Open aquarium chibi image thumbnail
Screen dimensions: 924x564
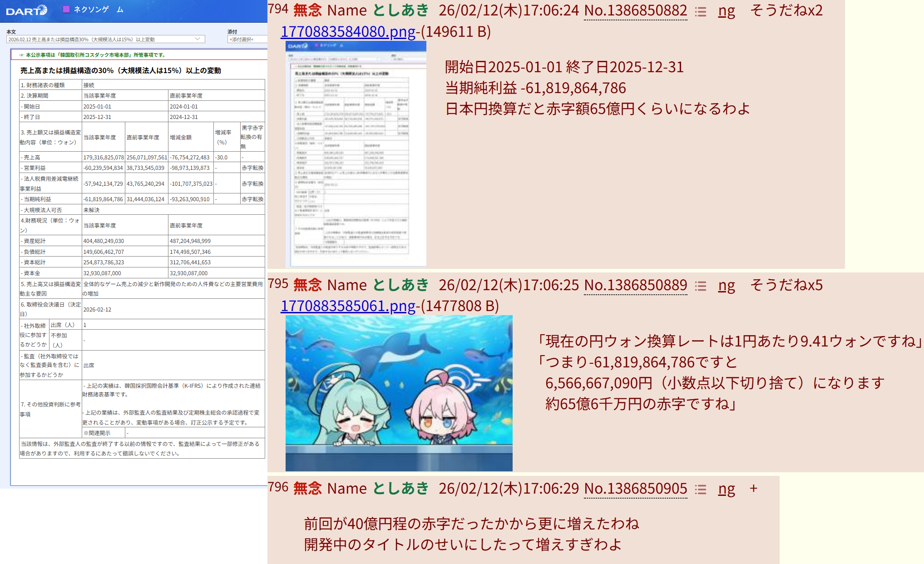click(399, 393)
